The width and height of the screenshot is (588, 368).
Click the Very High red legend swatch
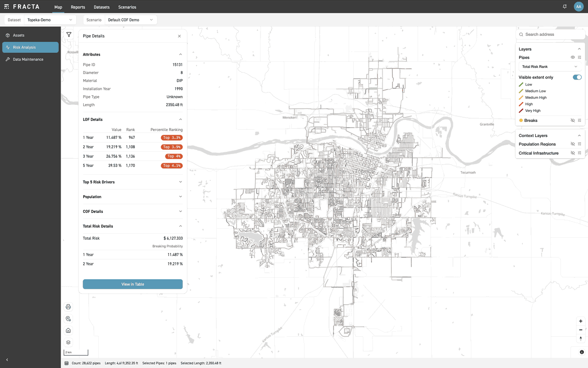click(521, 111)
